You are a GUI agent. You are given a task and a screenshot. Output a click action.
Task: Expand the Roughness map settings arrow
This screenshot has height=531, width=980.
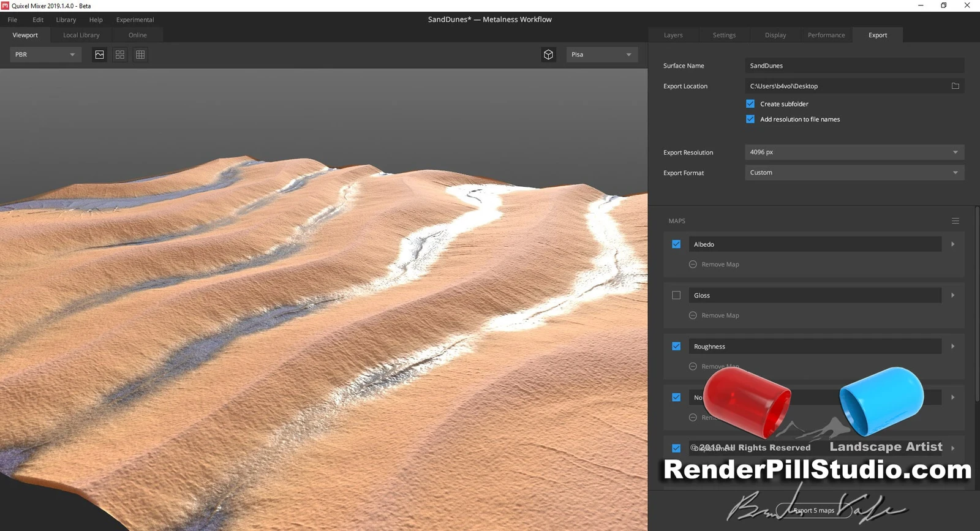[952, 346]
